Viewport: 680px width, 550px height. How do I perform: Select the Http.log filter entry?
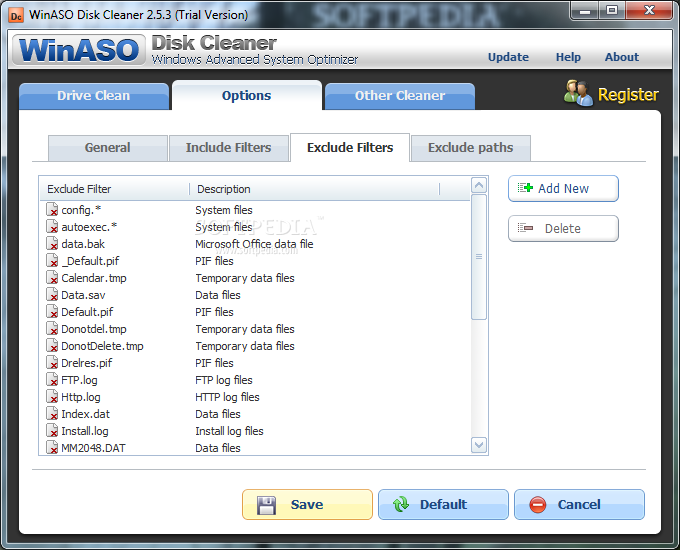click(x=255, y=397)
